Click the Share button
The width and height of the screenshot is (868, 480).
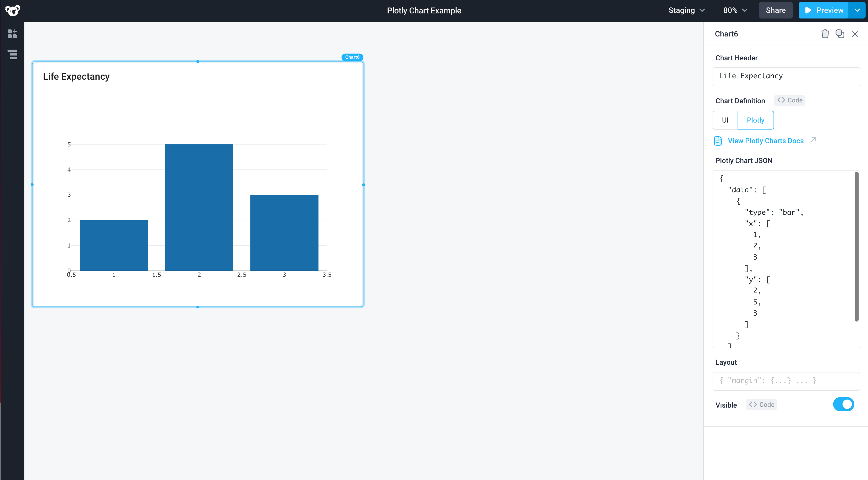coord(776,10)
